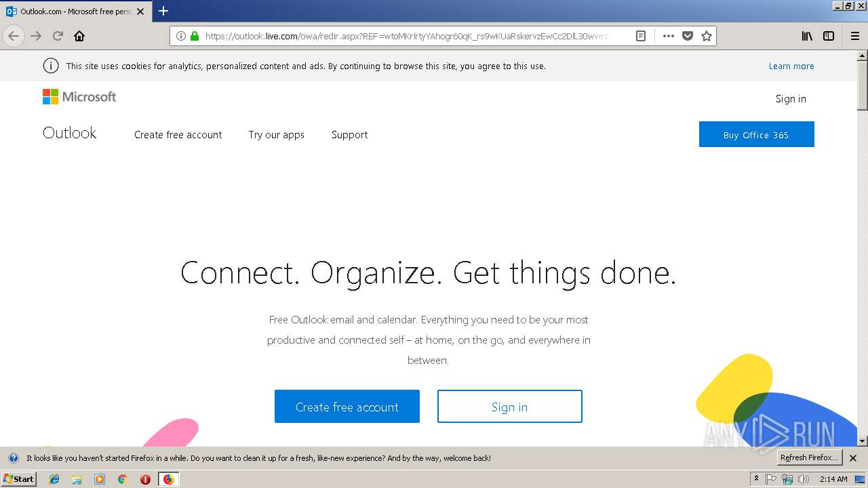Click the Refresh Firefox button
Screen dimensions: 868x488
pos(810,457)
